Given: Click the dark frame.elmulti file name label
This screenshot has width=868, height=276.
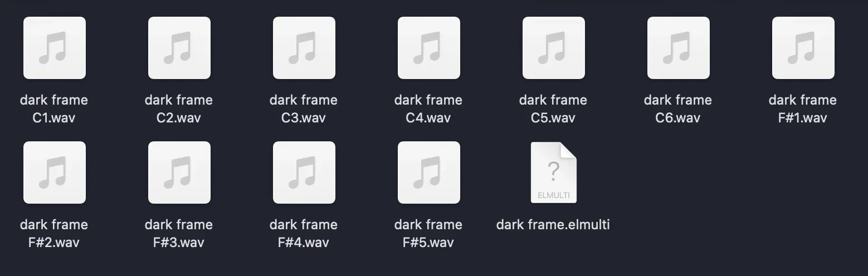Looking at the screenshot, I should coord(553,224).
